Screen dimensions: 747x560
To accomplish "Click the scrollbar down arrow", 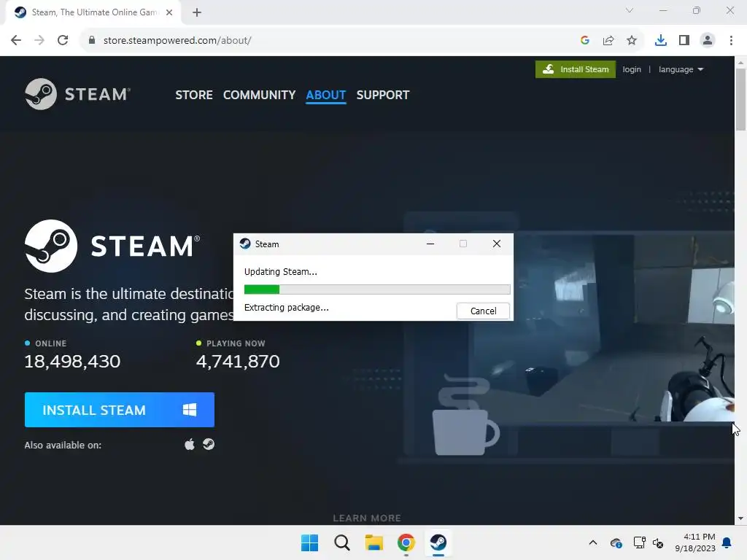I will pos(740,518).
